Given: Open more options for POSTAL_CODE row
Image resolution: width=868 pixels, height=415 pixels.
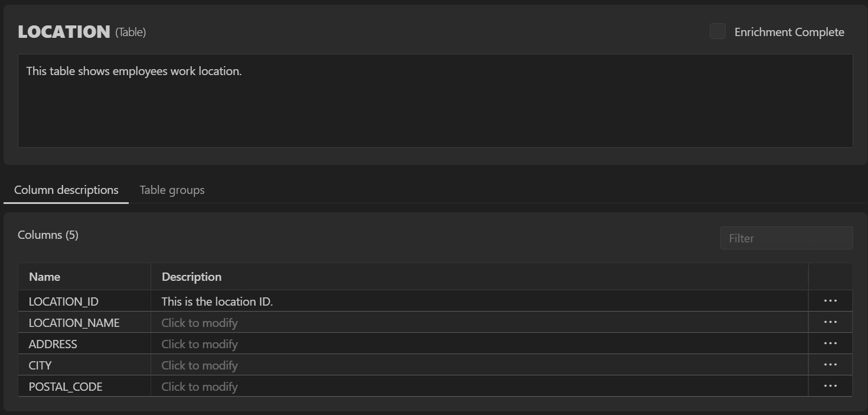Looking at the screenshot, I should pyautogui.click(x=830, y=386).
